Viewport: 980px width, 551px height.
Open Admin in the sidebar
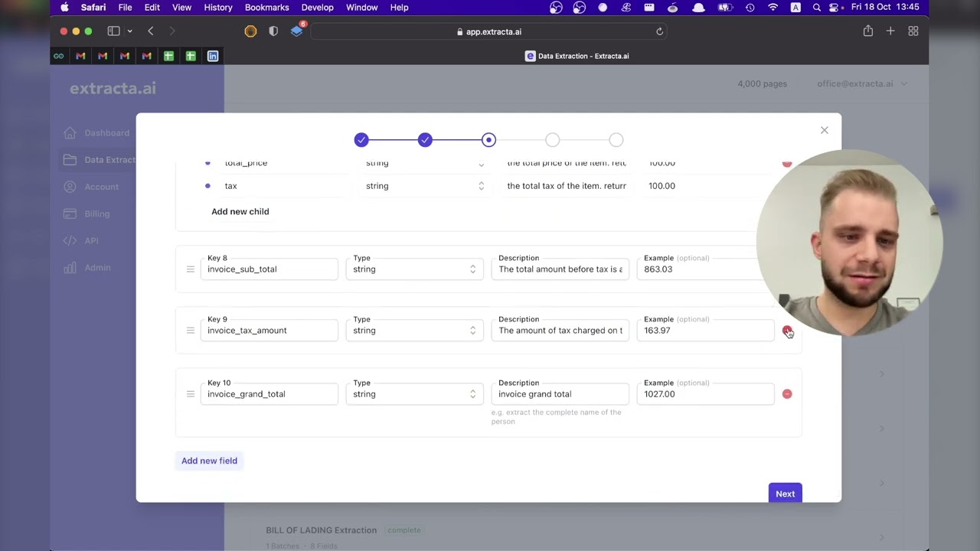pos(87,267)
